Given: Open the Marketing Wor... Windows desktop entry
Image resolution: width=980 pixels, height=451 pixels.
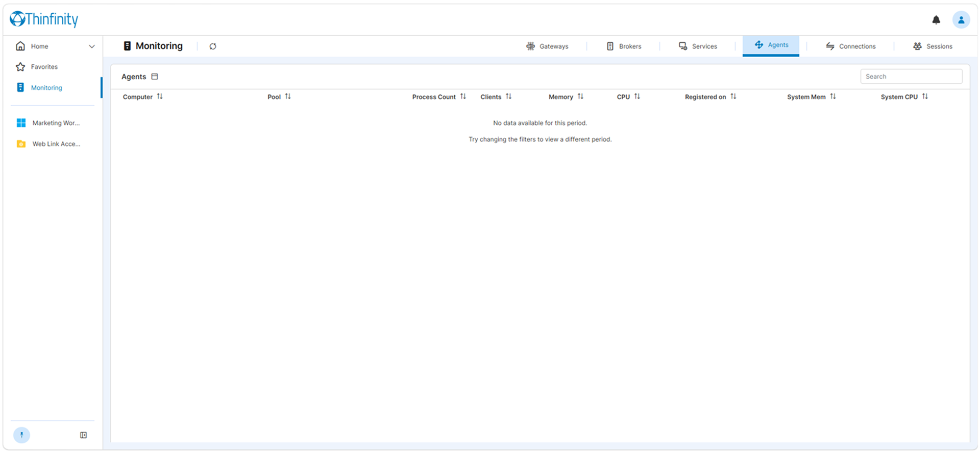Looking at the screenshot, I should pyautogui.click(x=49, y=123).
